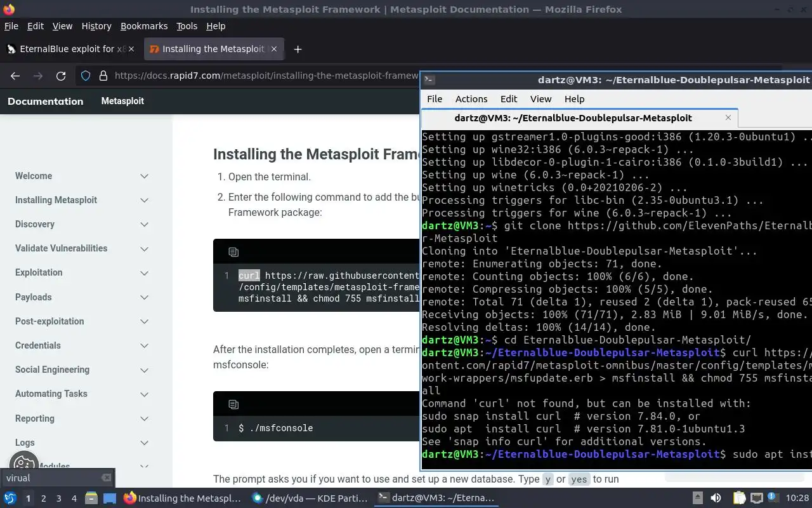812x508 pixels.
Task: Open the terminal Edit menu
Action: 509,99
